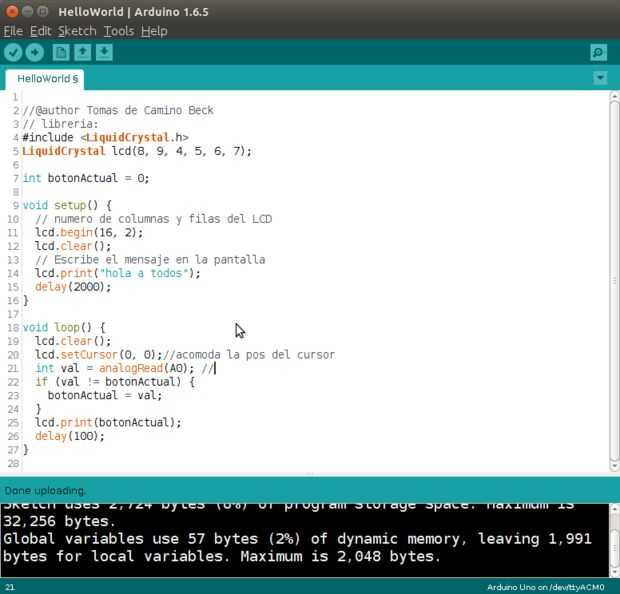
Task: Click 'Arduino Uno on /dev/ttyACM0' status text
Action: click(x=546, y=587)
